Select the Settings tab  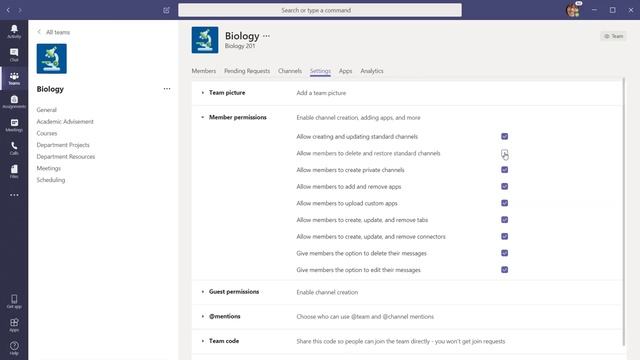320,71
